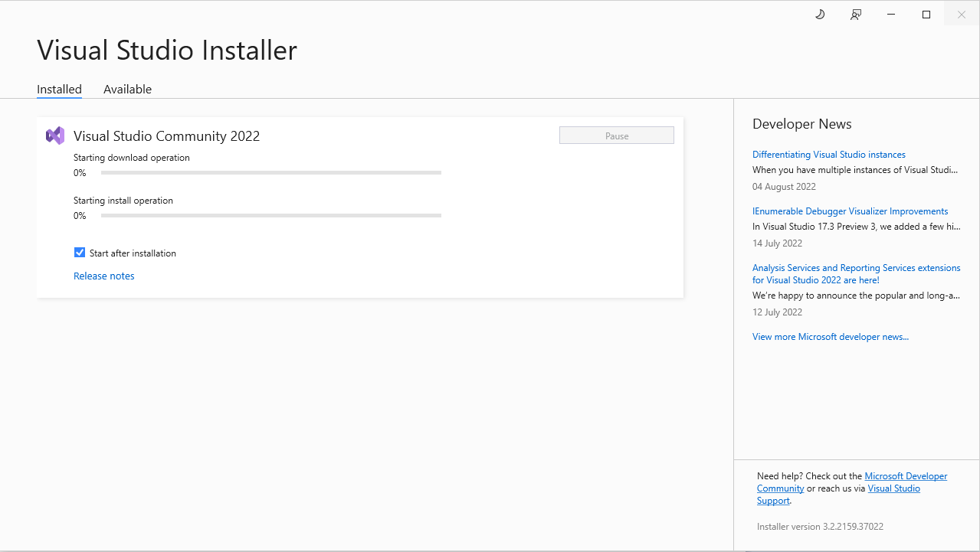Click the download operation progress bar
Image resolution: width=980 pixels, height=552 pixels.
pos(271,173)
